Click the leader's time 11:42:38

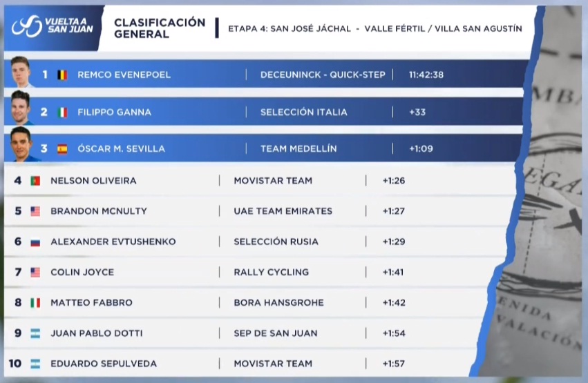pyautogui.click(x=426, y=75)
